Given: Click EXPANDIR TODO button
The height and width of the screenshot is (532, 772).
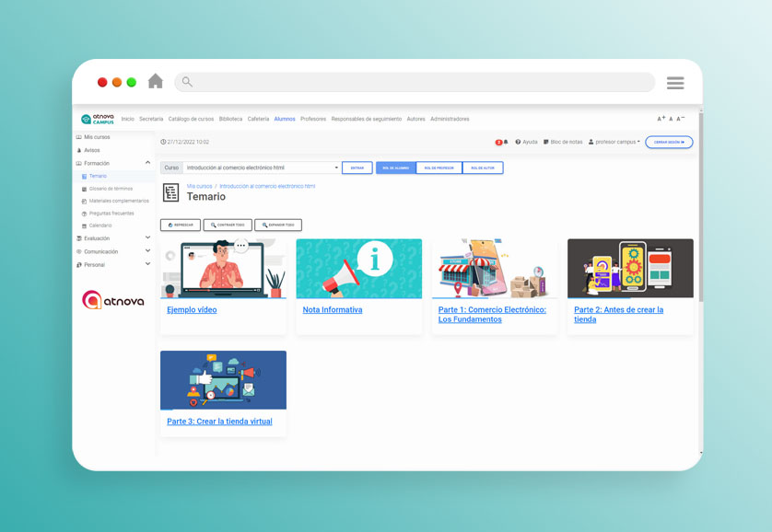Looking at the screenshot, I should pyautogui.click(x=278, y=225).
